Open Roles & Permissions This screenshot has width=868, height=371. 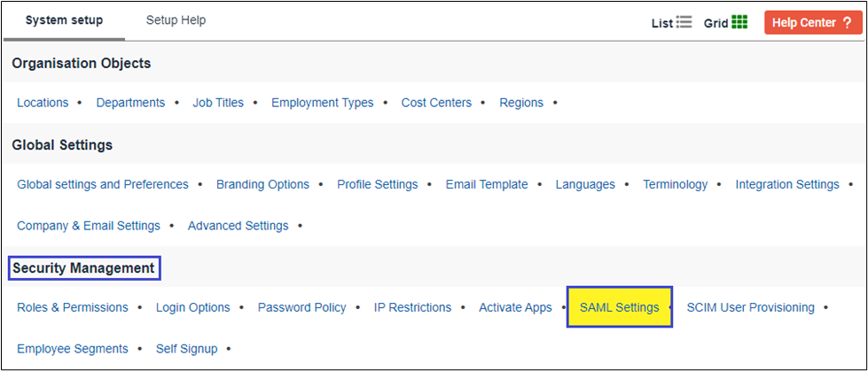(x=73, y=308)
